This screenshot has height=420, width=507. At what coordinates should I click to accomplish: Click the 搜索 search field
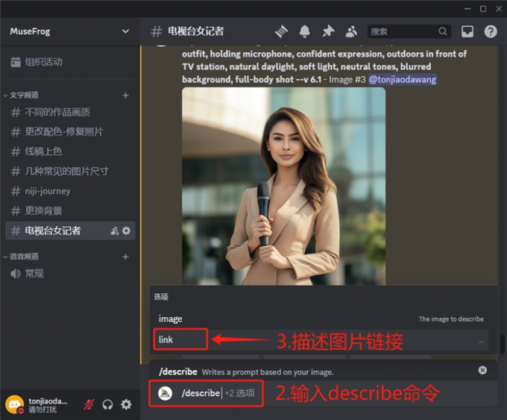(409, 31)
